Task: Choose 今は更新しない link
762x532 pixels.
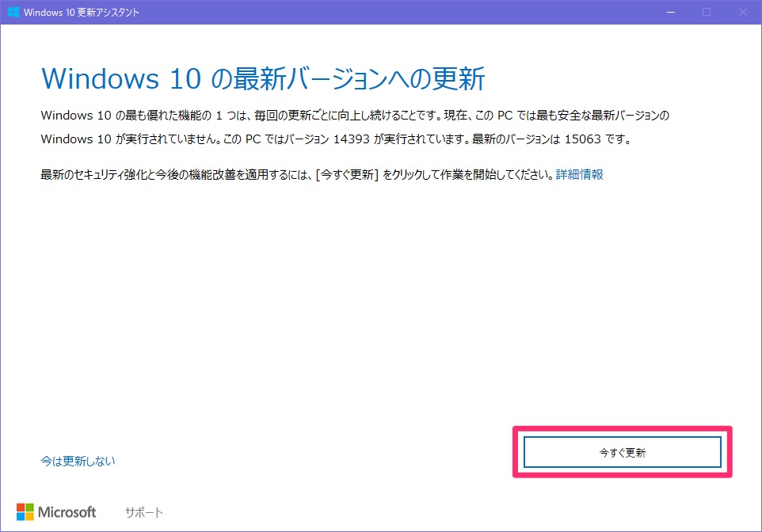Action: (x=78, y=461)
